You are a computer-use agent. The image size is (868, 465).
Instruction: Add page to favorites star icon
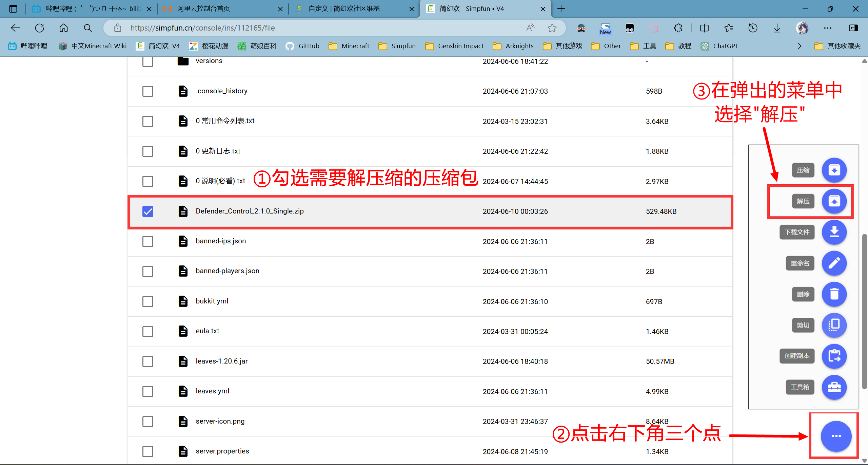click(552, 28)
